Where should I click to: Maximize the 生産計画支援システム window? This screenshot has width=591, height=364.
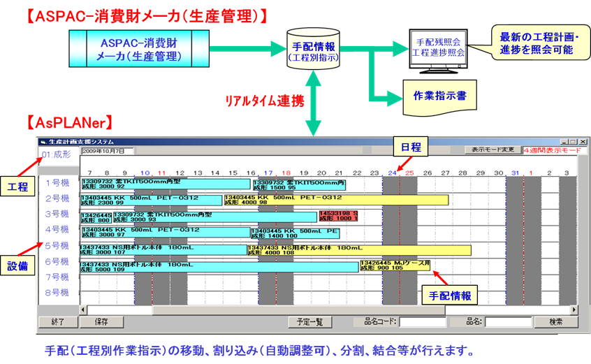[x=574, y=142]
